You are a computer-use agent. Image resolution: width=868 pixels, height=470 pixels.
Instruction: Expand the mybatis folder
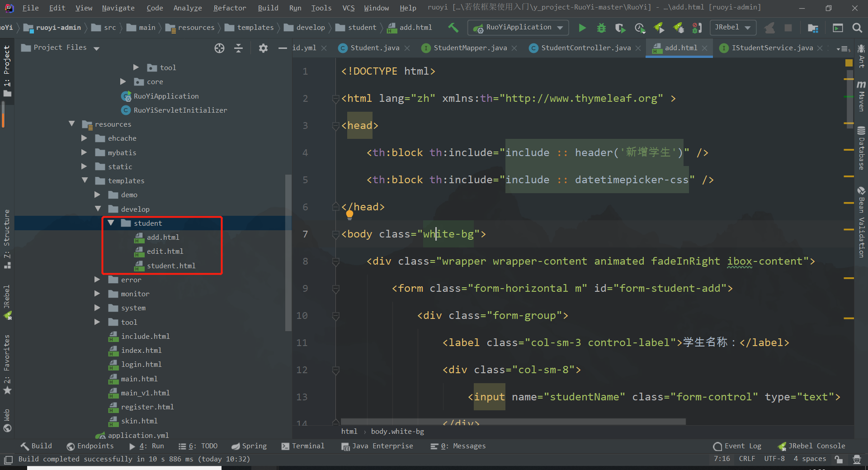coord(84,152)
